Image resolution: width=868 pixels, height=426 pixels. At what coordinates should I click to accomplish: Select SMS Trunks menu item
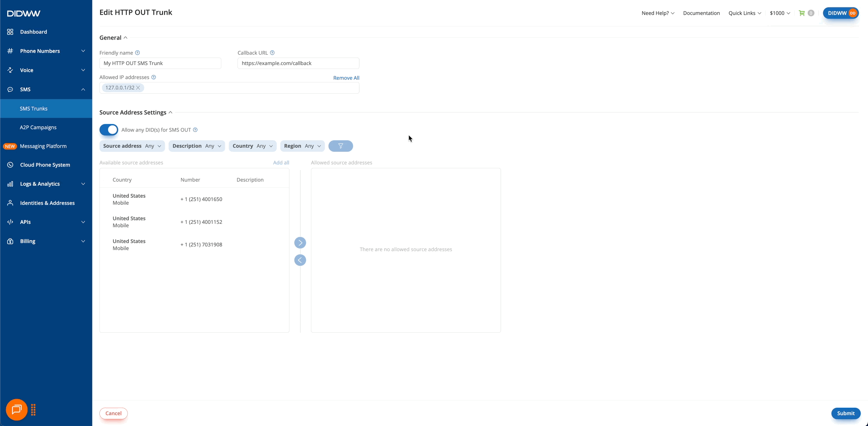click(x=46, y=108)
